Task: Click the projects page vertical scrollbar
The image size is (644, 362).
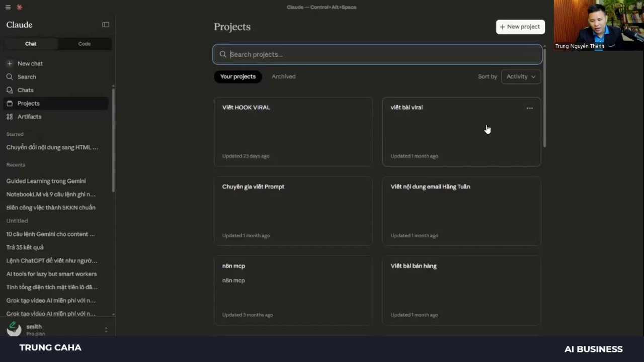Action: [544, 98]
